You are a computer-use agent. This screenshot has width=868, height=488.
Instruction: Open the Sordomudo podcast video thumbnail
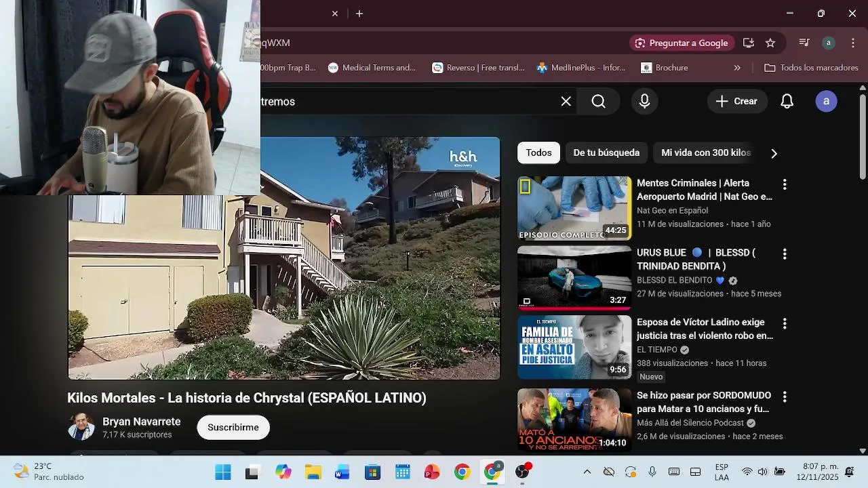click(x=574, y=420)
